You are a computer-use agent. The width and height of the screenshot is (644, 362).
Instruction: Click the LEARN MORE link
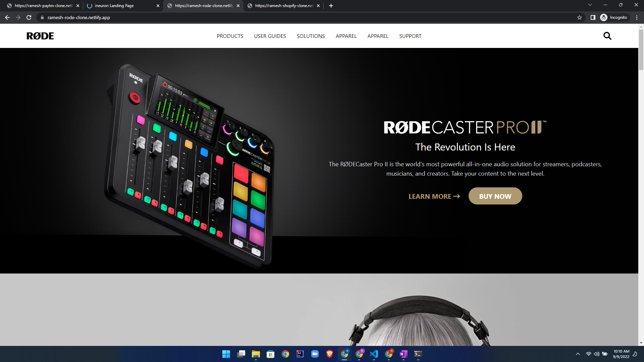point(434,196)
